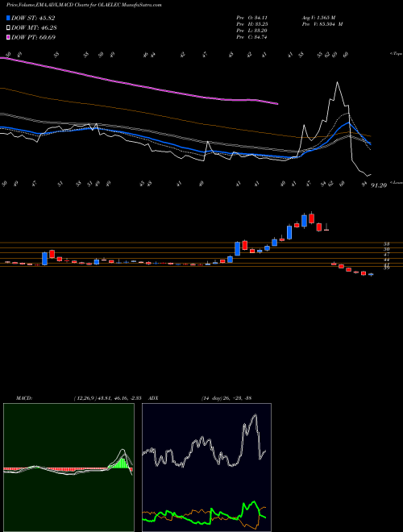Click the 'ADX' panel heading

(153, 397)
